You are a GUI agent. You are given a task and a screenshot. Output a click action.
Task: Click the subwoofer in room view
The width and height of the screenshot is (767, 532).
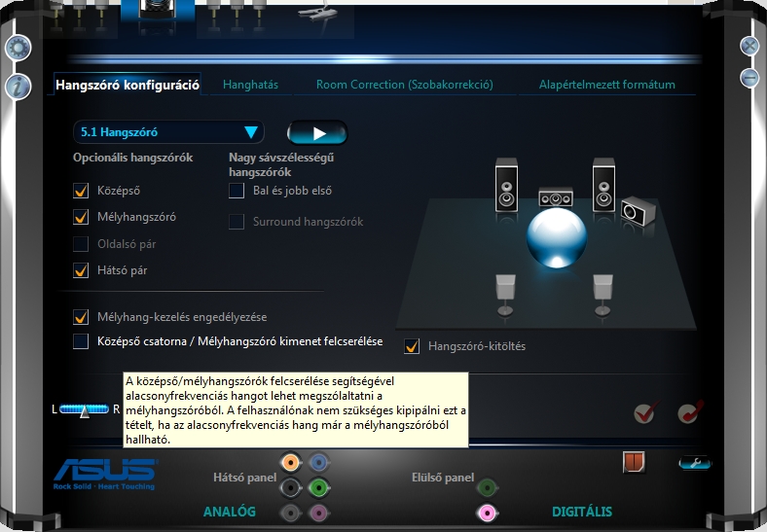coord(638,211)
